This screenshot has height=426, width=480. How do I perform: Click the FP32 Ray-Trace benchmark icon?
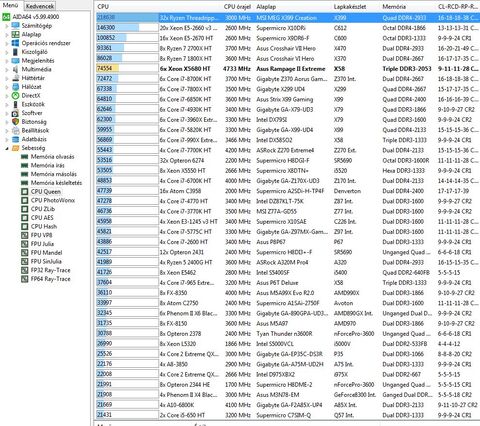25,270
